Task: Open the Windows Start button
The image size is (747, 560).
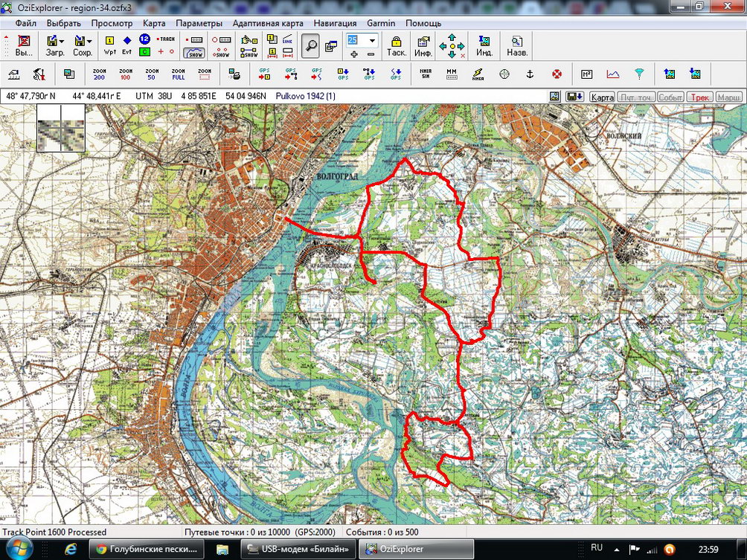Action: coord(18,549)
